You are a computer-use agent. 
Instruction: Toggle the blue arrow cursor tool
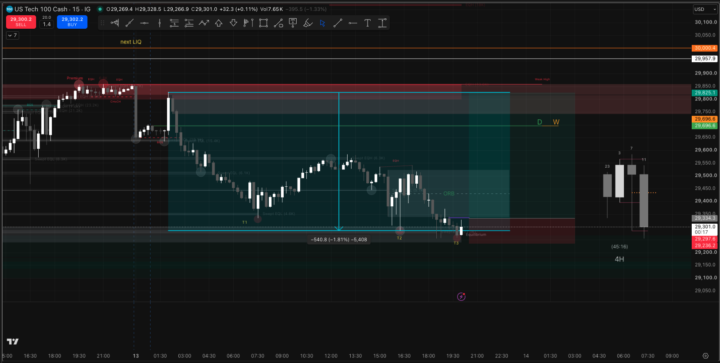click(322, 23)
